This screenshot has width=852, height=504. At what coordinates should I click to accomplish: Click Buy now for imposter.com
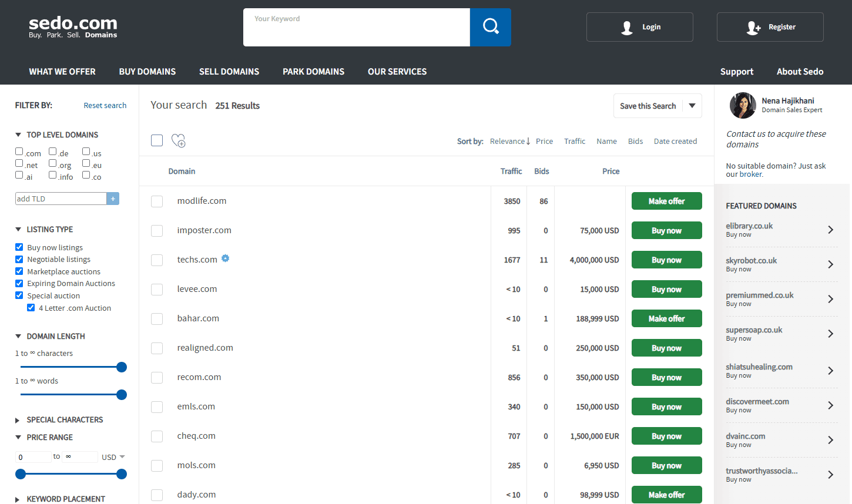click(x=666, y=230)
